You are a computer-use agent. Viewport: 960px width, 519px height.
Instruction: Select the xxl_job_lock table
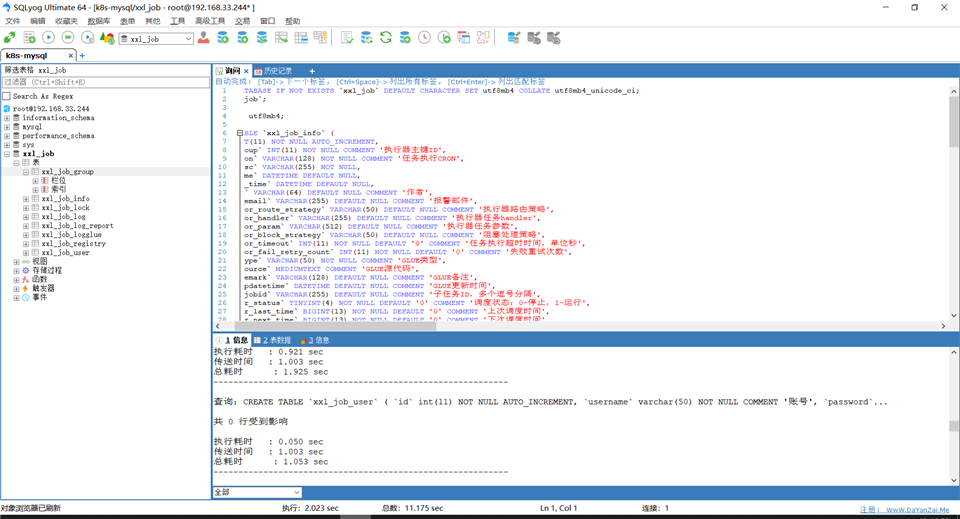[x=66, y=207]
